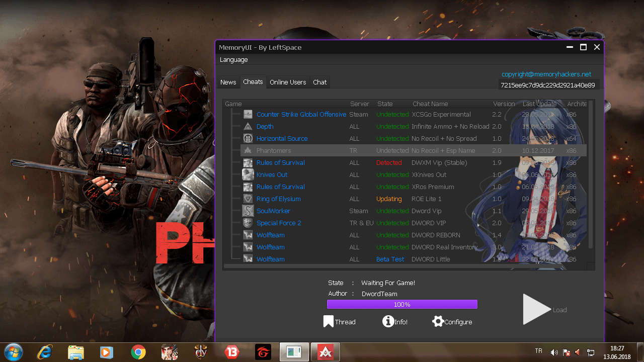Click the Ring of Elysium shield icon

click(248, 199)
